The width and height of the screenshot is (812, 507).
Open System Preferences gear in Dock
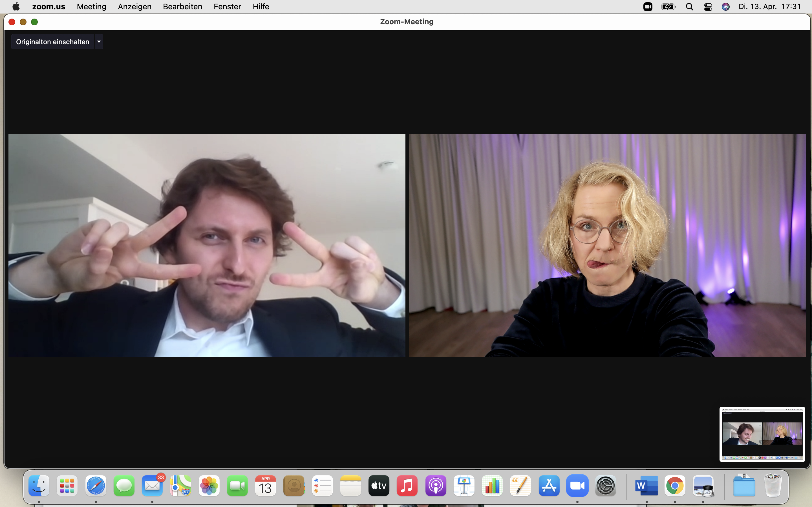coord(605,486)
